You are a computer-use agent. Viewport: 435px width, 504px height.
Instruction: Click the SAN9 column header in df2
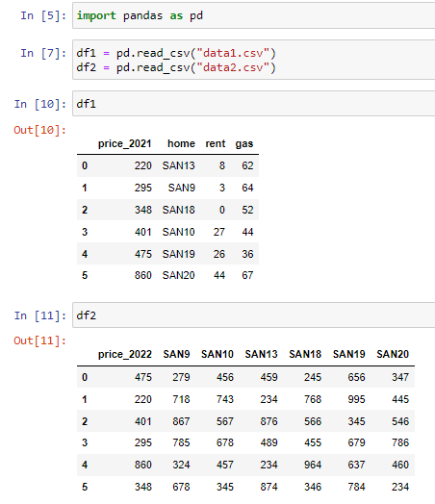(176, 354)
